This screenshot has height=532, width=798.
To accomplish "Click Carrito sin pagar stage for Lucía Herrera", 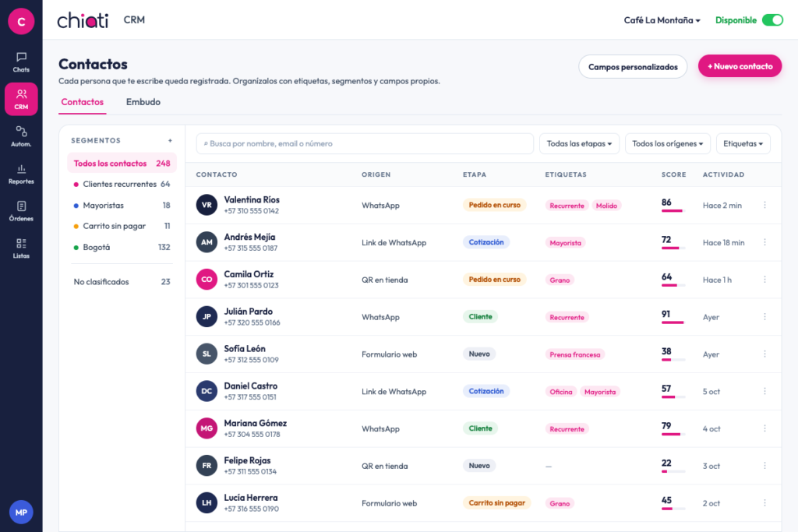I will 496,502.
